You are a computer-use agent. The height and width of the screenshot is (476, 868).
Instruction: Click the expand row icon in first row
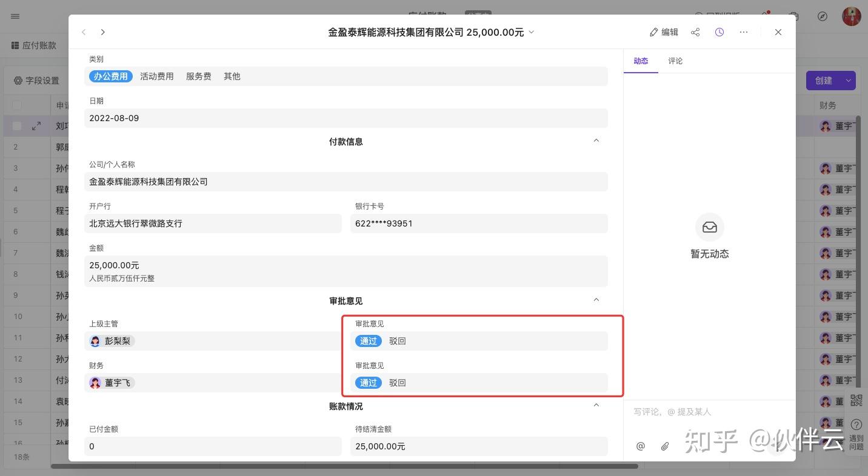point(36,126)
